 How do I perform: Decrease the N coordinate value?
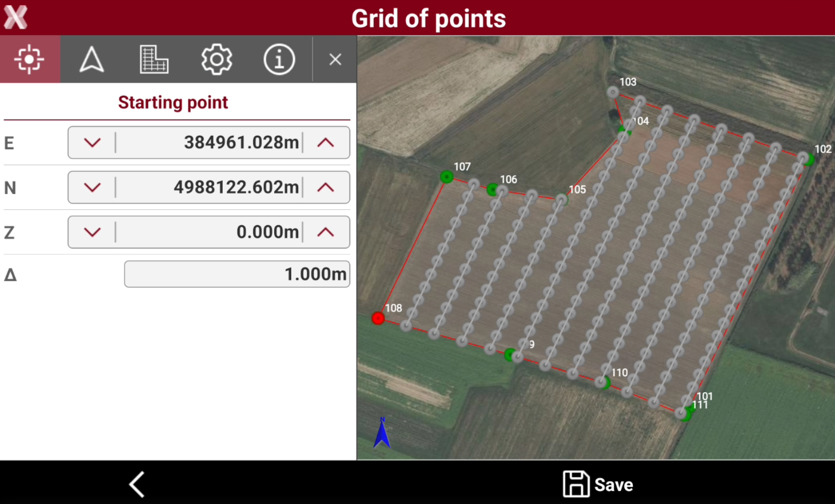pyautogui.click(x=92, y=187)
